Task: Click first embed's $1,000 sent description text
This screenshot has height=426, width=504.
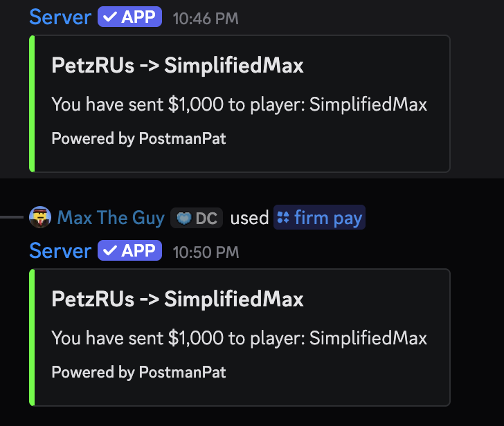Action: [x=239, y=104]
